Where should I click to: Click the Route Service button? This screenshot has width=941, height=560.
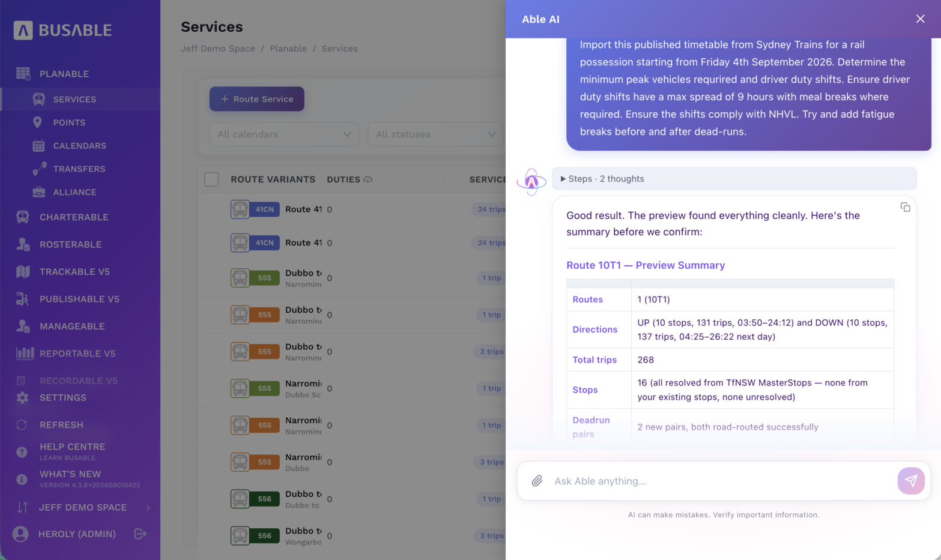click(x=257, y=99)
